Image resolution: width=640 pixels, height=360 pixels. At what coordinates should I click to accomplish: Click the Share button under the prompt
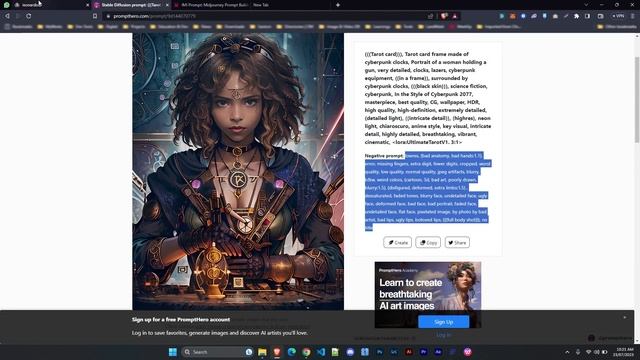(457, 242)
